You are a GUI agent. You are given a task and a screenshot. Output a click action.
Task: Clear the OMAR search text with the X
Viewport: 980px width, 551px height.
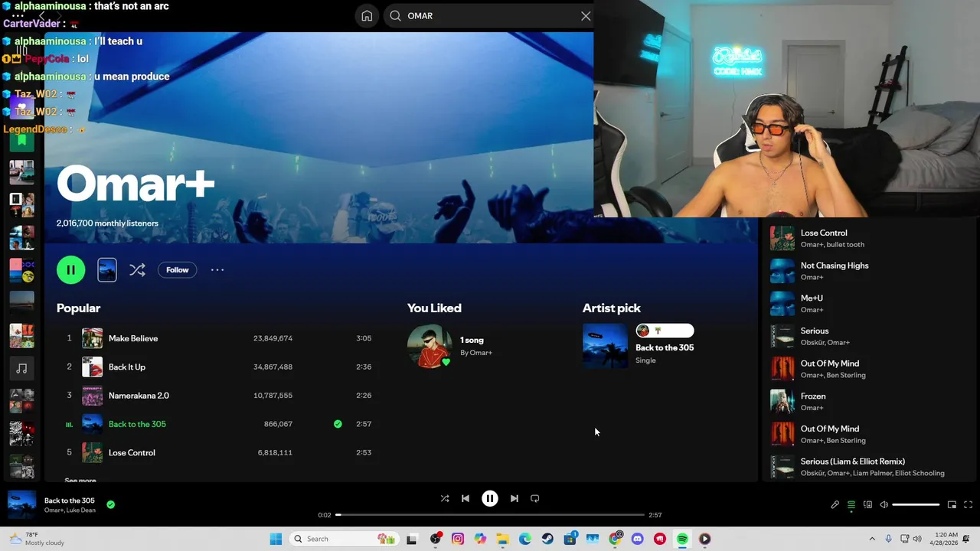point(586,16)
